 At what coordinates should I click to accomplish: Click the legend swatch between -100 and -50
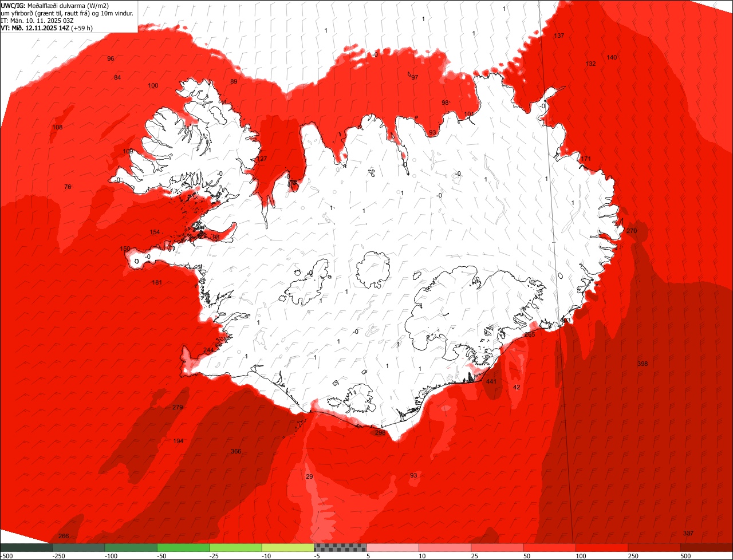(131, 547)
